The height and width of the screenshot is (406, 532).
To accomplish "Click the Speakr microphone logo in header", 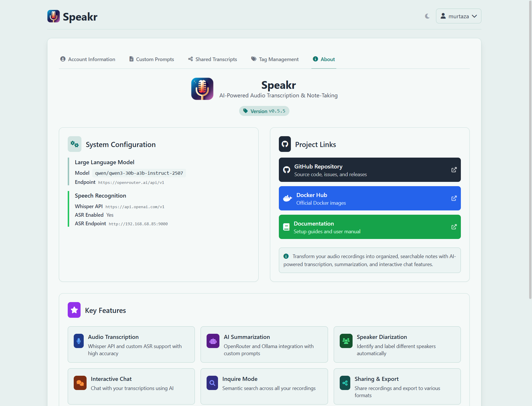I will pyautogui.click(x=53, y=16).
